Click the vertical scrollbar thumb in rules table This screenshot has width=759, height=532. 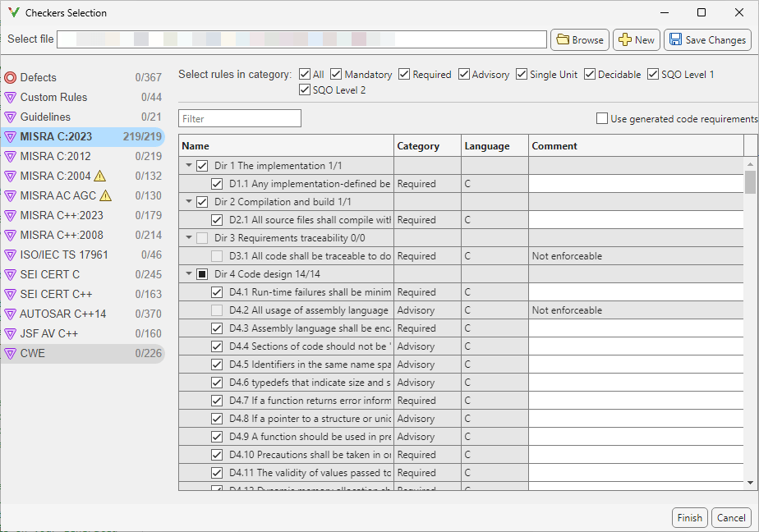750,181
